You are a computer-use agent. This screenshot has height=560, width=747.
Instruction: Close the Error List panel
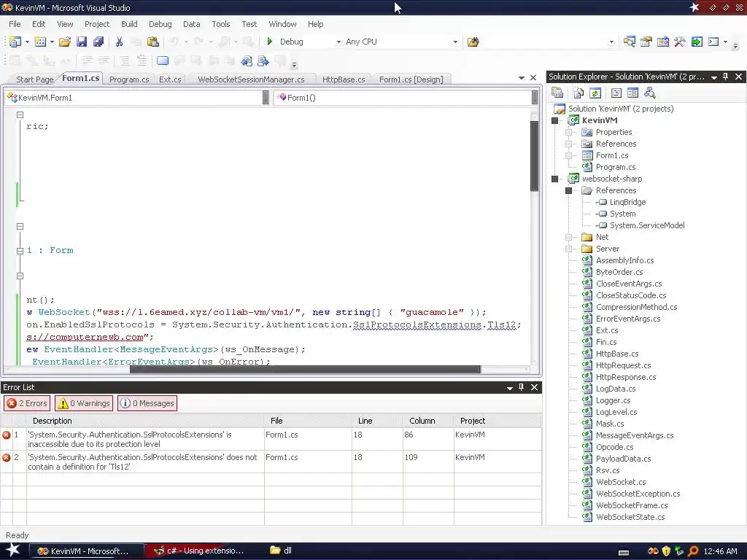point(534,387)
